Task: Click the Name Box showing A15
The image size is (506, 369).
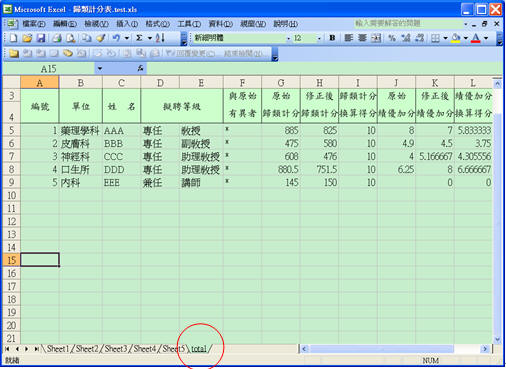Action: [x=49, y=69]
